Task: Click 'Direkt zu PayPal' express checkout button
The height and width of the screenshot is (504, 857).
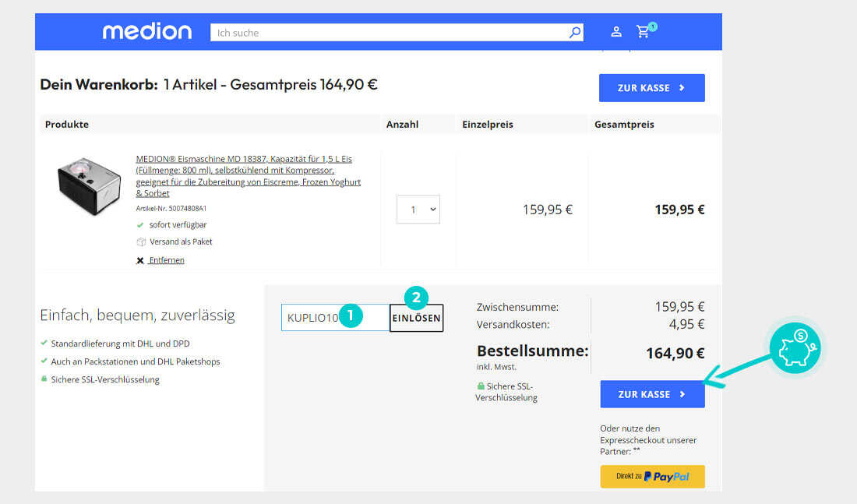Action: pos(652,476)
